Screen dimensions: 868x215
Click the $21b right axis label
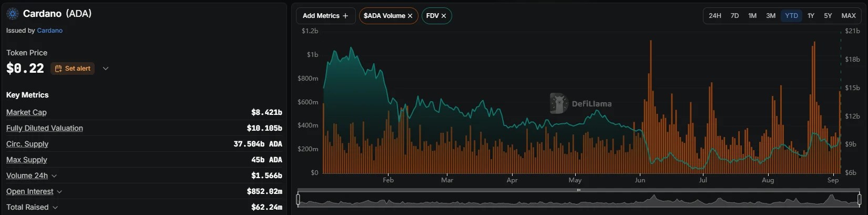click(852, 31)
